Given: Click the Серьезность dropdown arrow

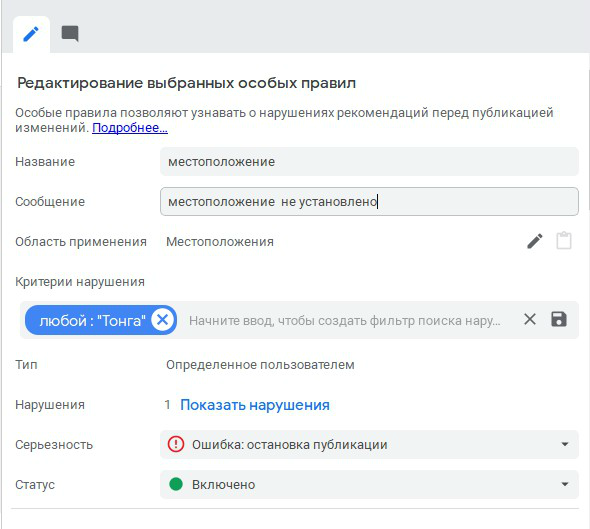Looking at the screenshot, I should [x=564, y=444].
